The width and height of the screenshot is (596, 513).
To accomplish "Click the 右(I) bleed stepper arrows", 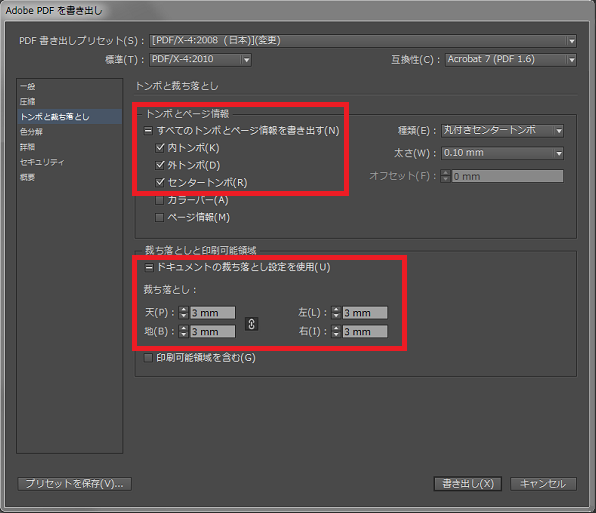I will 336,331.
